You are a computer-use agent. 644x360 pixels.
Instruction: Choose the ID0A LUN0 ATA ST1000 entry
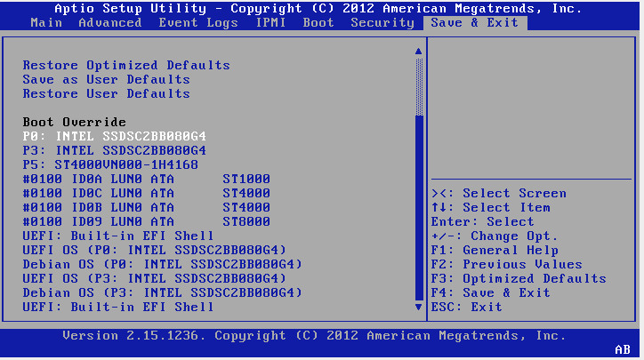pyautogui.click(x=146, y=179)
